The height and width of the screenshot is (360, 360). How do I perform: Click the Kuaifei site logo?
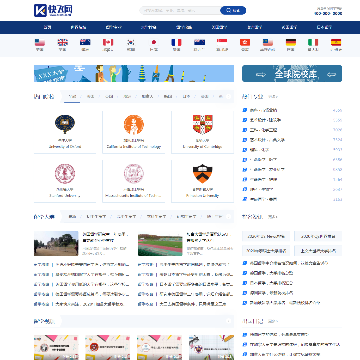(53, 10)
